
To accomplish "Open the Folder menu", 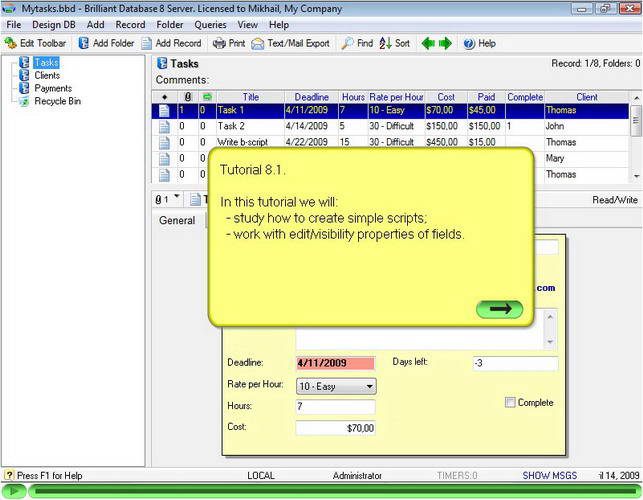I will pos(170,25).
